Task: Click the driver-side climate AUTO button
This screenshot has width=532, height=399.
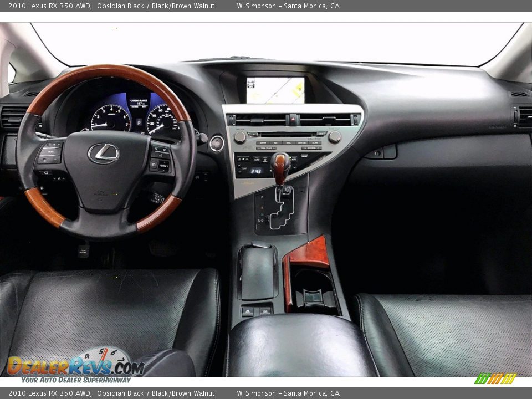Action: click(x=257, y=160)
